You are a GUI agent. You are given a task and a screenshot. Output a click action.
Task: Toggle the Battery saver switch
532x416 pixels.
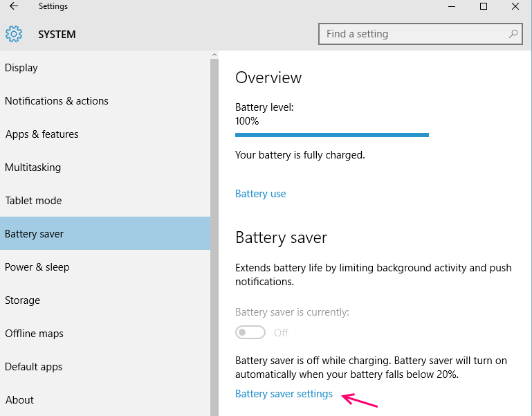(250, 332)
